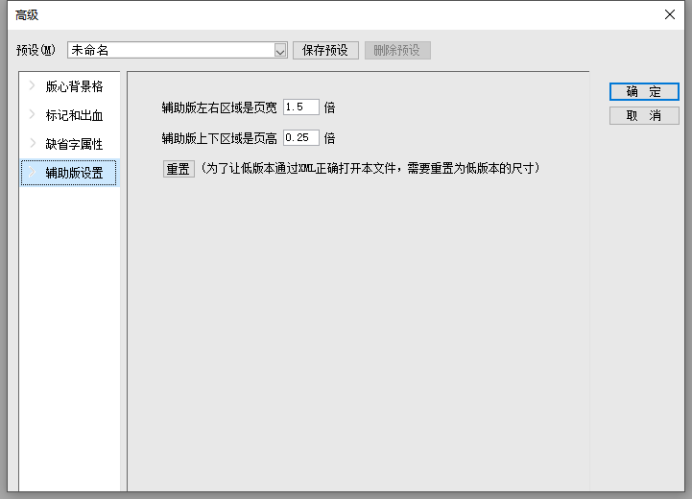Click the greyed-out 删除预设 button
The image size is (693, 500).
(397, 50)
